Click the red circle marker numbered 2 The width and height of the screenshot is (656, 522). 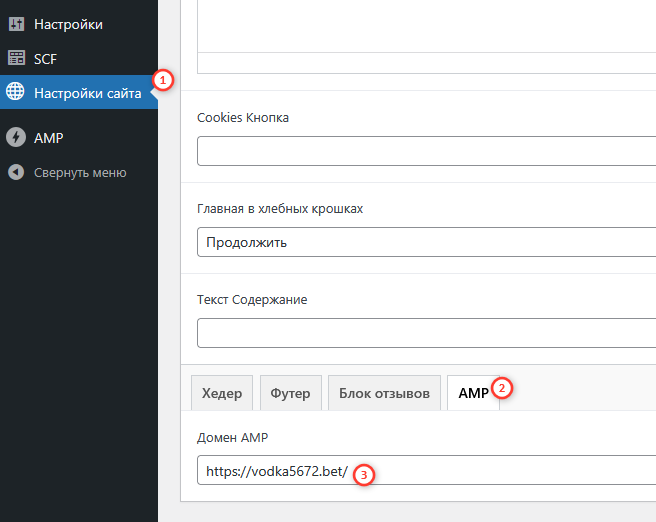[x=503, y=386]
